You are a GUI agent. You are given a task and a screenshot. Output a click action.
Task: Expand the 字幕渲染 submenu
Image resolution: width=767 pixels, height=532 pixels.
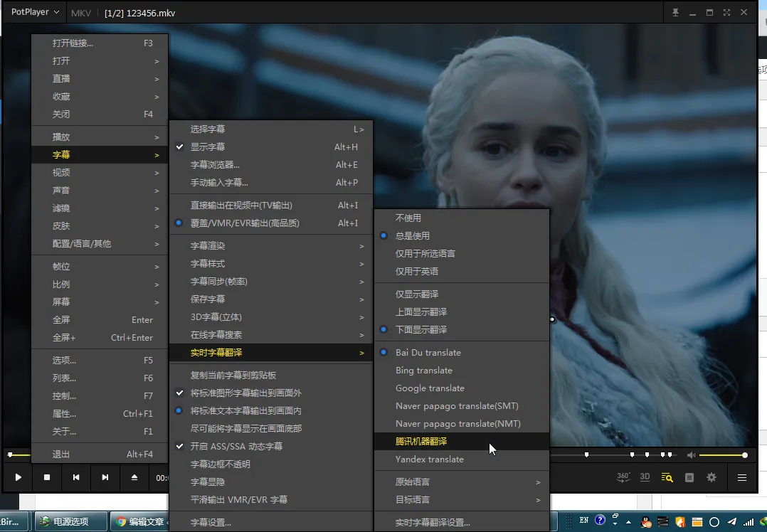pyautogui.click(x=271, y=246)
